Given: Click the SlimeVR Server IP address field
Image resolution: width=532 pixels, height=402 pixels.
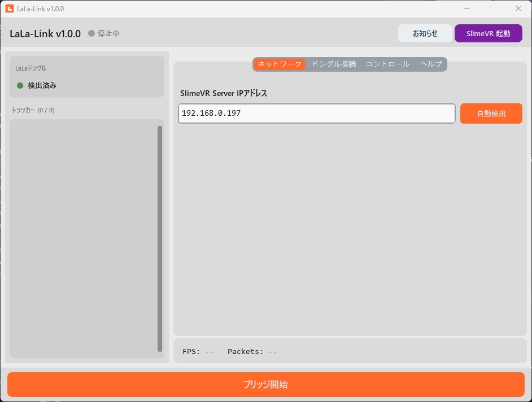Looking at the screenshot, I should pos(317,113).
